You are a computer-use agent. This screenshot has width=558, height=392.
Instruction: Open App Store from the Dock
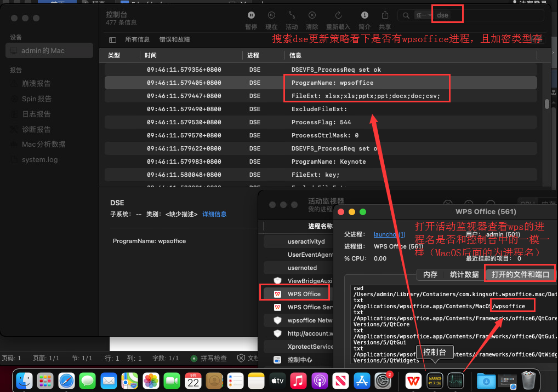[362, 381]
